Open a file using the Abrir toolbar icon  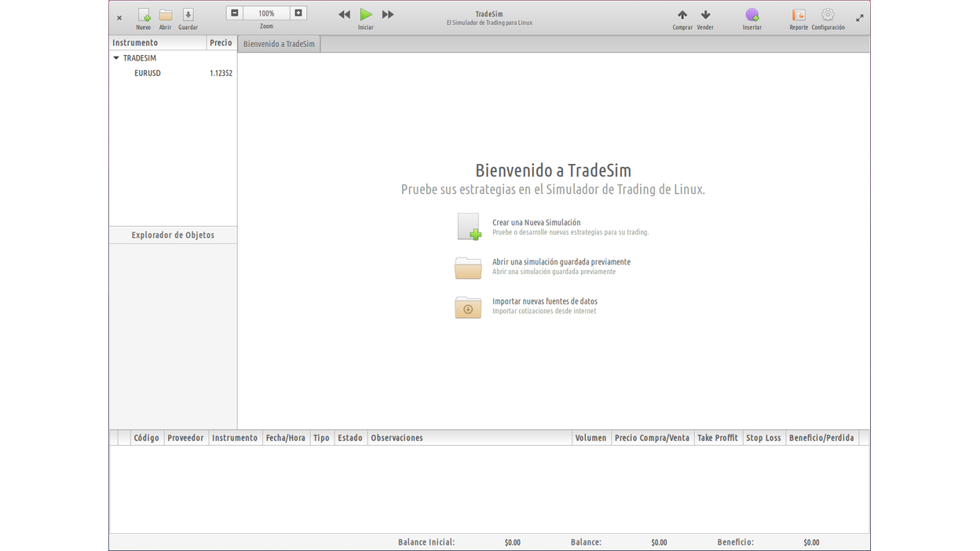tap(165, 16)
